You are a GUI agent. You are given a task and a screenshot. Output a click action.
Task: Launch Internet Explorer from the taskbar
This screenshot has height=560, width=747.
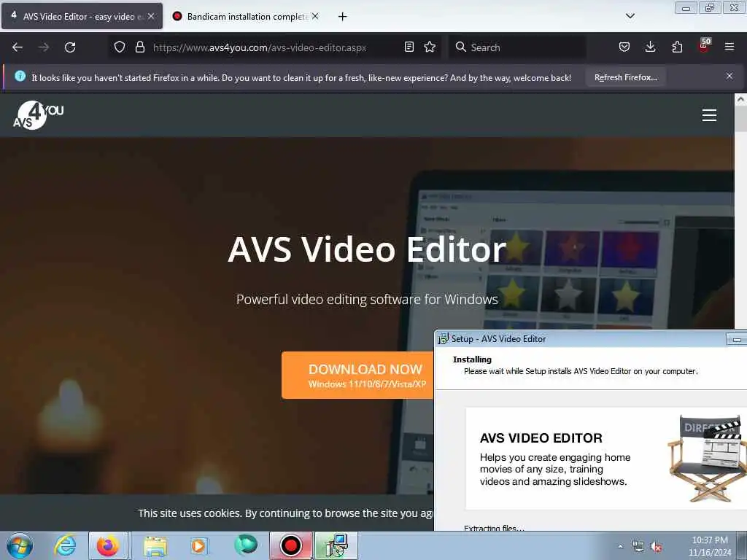65,545
